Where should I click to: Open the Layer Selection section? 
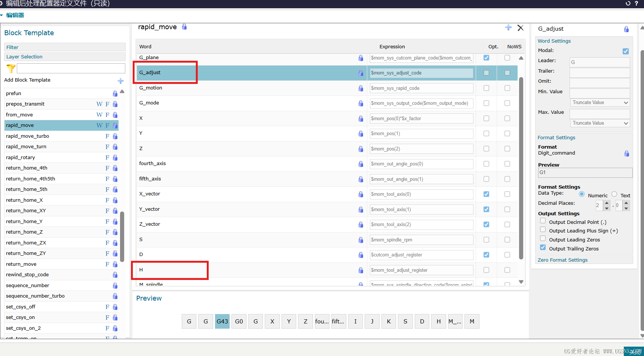pos(24,57)
